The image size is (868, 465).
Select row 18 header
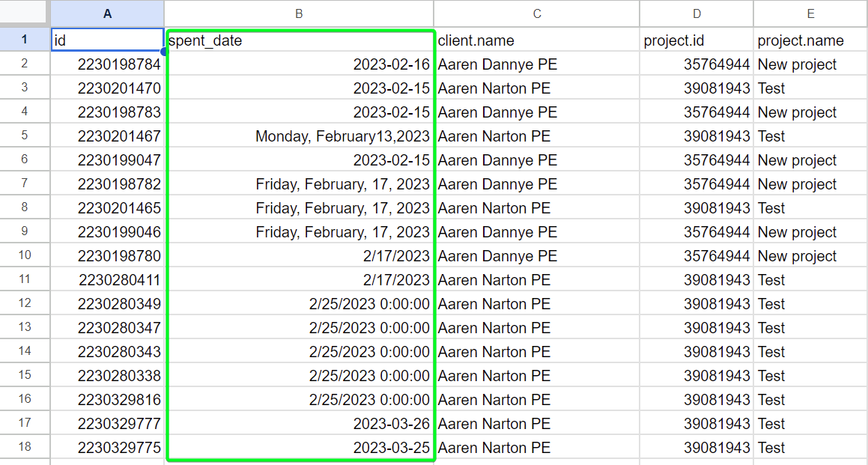[x=25, y=448]
